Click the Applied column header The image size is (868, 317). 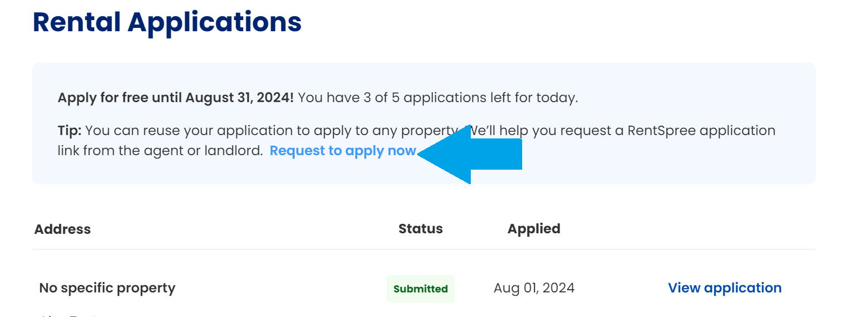(x=534, y=228)
